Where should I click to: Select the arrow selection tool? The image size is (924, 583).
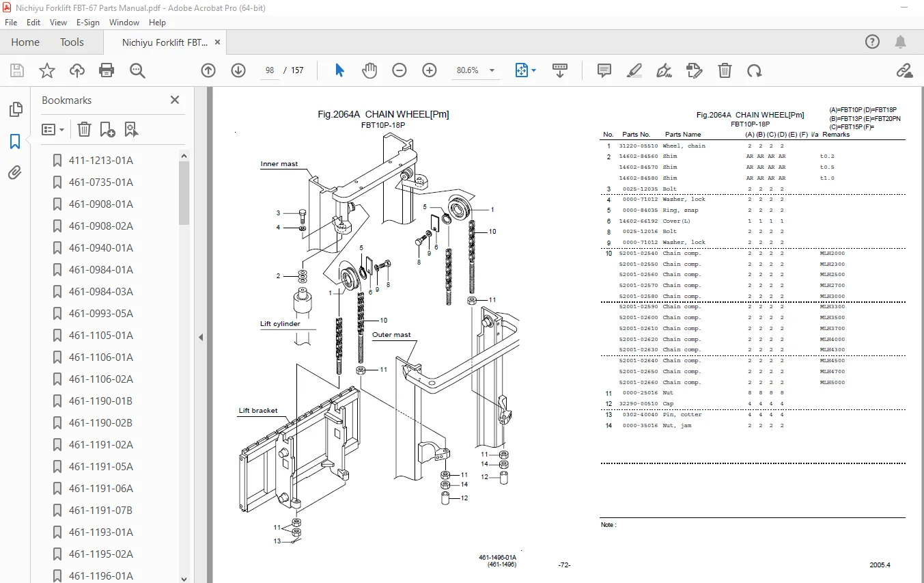pyautogui.click(x=339, y=70)
